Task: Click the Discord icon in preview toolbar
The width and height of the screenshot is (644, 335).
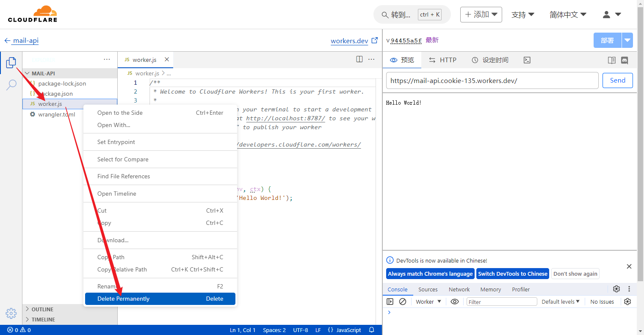Action: (624, 60)
